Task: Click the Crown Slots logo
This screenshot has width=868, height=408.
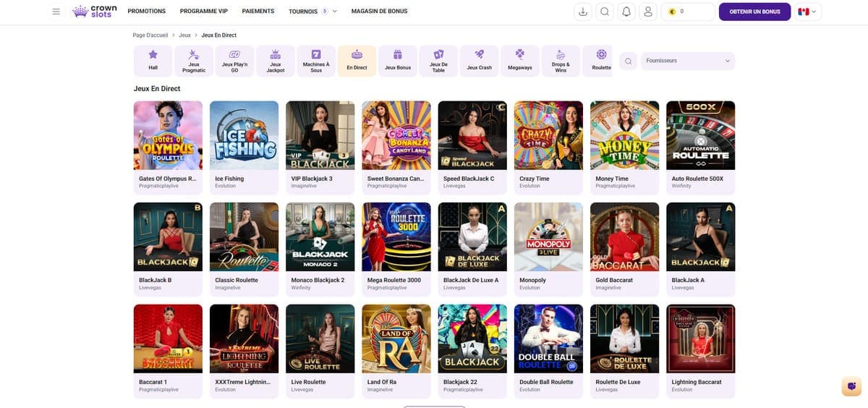Action: 94,12
